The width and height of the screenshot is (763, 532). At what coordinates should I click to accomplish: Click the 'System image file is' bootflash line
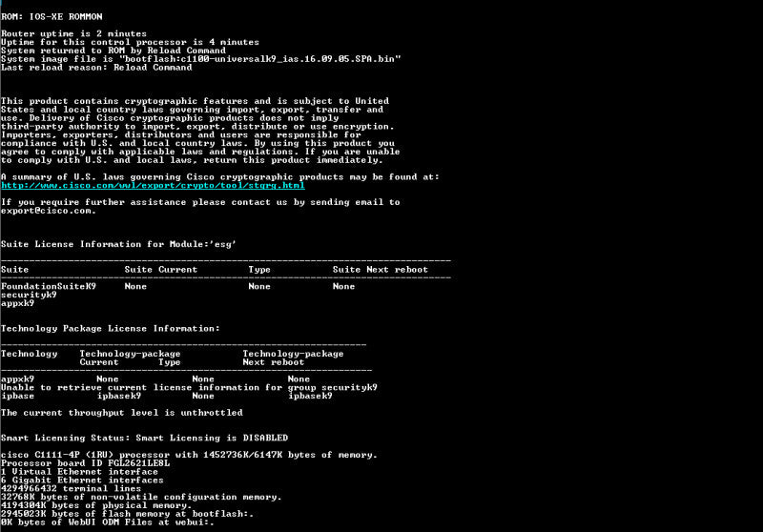[201, 59]
